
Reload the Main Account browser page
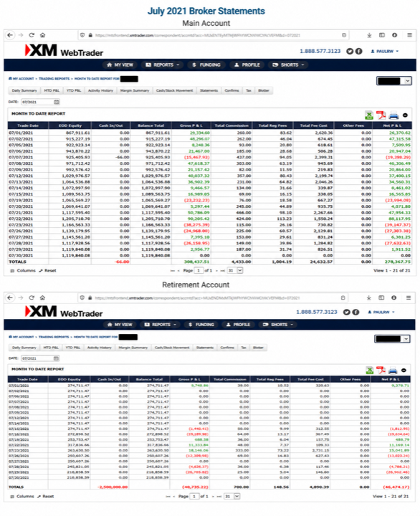pyautogui.click(x=32, y=35)
